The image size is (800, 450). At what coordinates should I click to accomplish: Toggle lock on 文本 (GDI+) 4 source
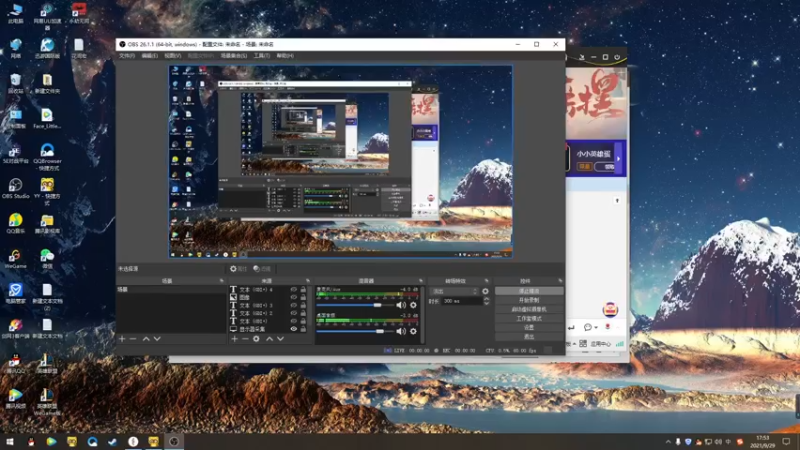303,289
